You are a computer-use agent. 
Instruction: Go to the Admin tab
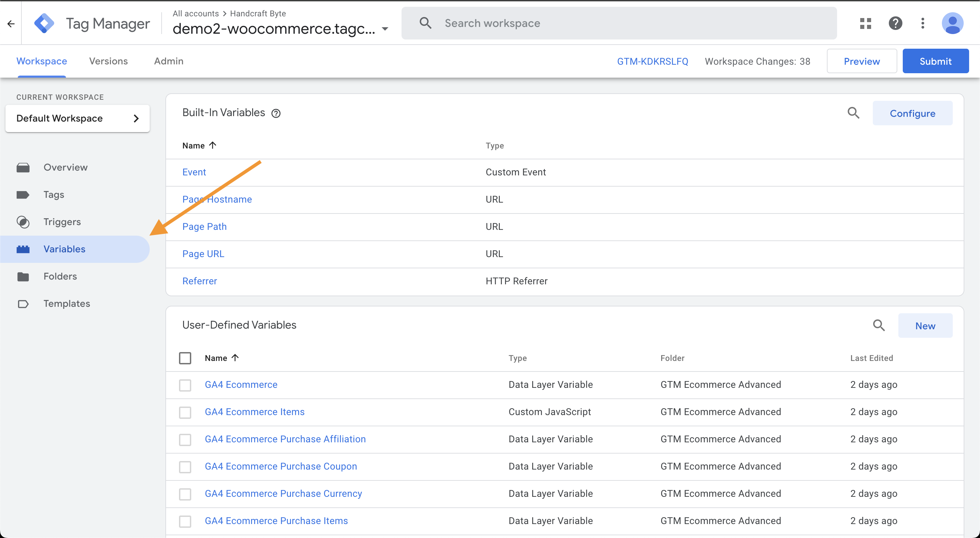click(x=168, y=61)
